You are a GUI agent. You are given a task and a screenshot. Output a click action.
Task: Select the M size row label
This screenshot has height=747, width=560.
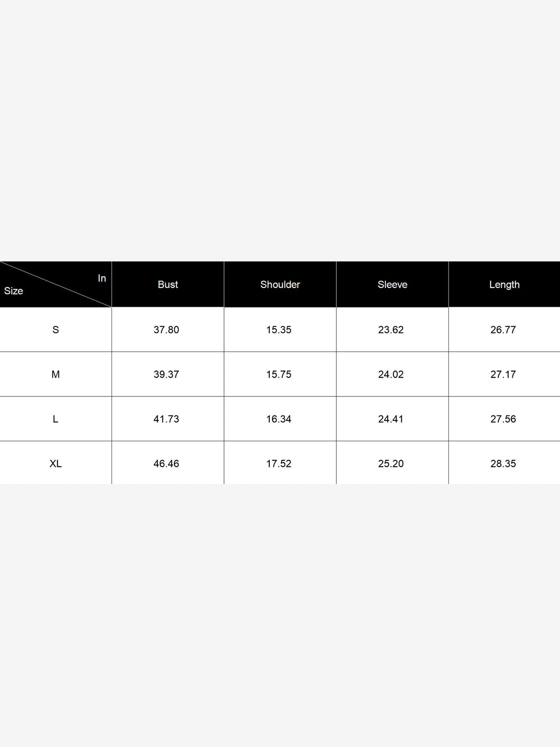tap(56, 374)
